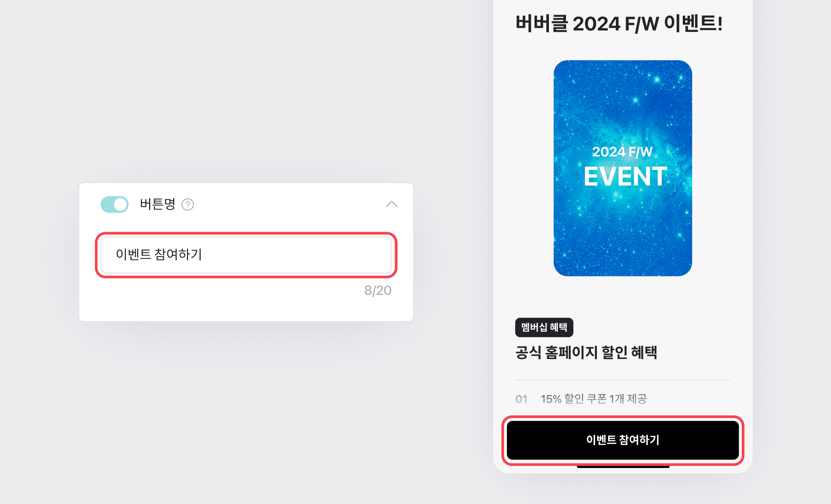This screenshot has width=831, height=504.
Task: Click the 01 list number
Action: 521,399
